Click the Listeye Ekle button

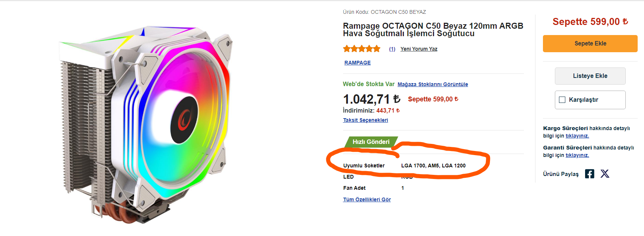pos(590,76)
